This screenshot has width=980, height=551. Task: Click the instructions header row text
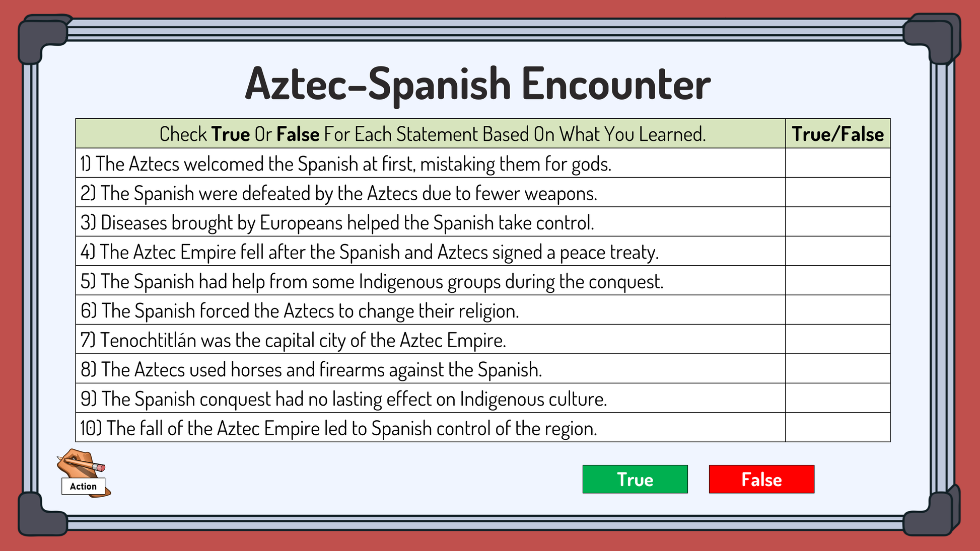[432, 134]
